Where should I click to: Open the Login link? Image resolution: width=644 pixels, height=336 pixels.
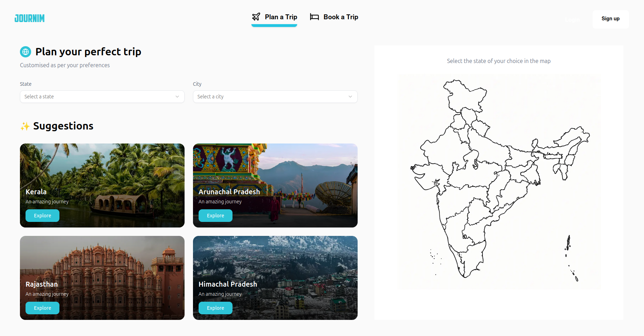click(572, 20)
